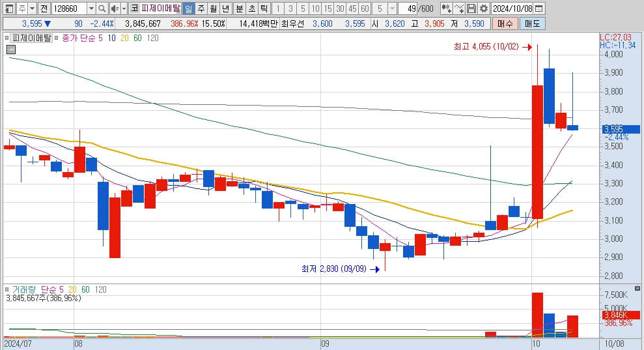Choose the 10 interval button
Screen dimensions: 644x350
point(315,8)
